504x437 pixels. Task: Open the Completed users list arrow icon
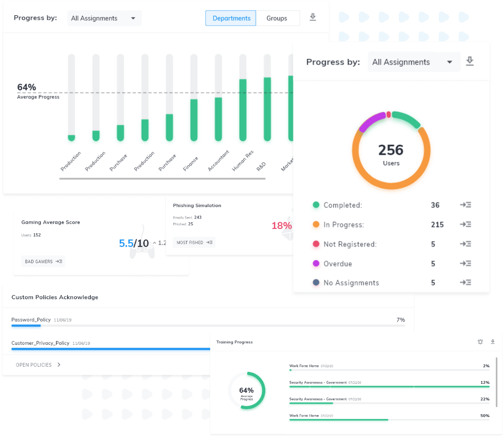465,205
